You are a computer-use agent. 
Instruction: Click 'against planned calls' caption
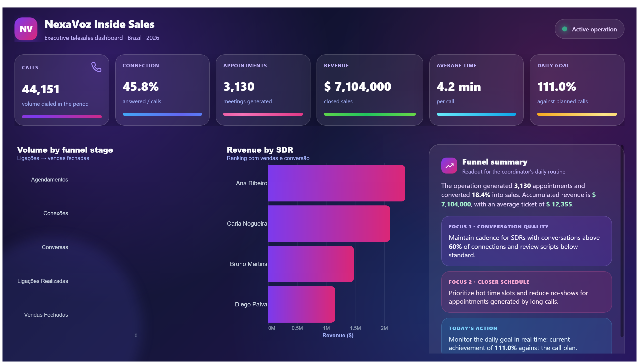(562, 101)
